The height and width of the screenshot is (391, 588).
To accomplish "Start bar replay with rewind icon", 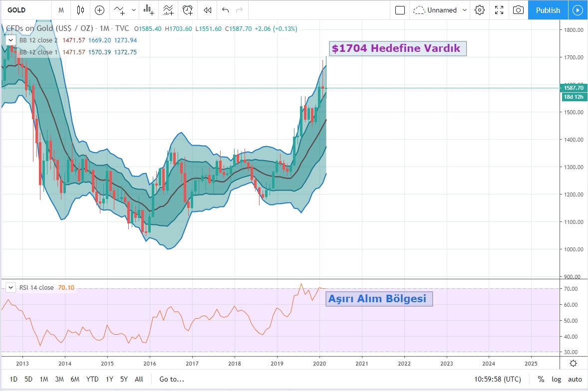I will [207, 10].
